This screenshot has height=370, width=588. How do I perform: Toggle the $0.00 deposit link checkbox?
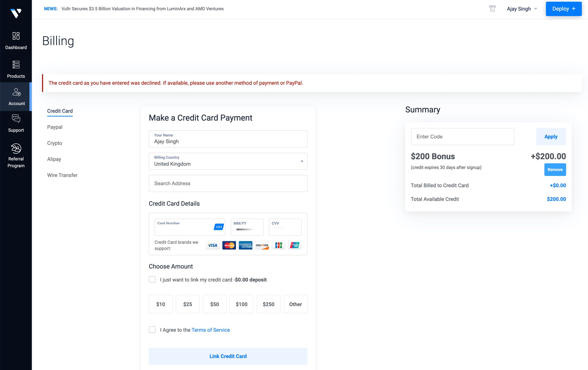(152, 280)
